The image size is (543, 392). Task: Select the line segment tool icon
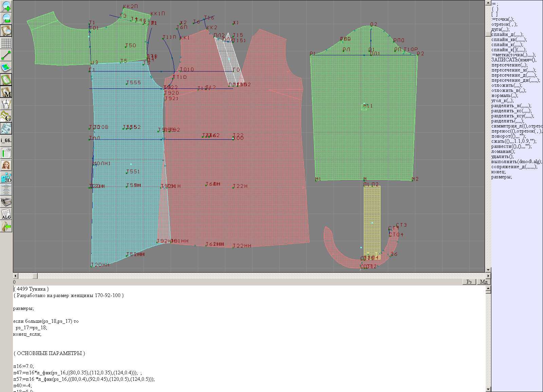tap(6, 55)
